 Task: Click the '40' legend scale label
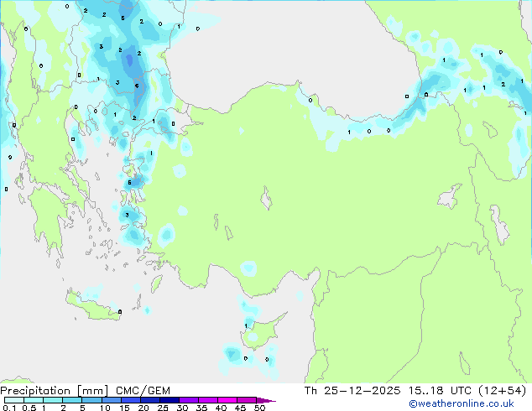tap(221, 408)
